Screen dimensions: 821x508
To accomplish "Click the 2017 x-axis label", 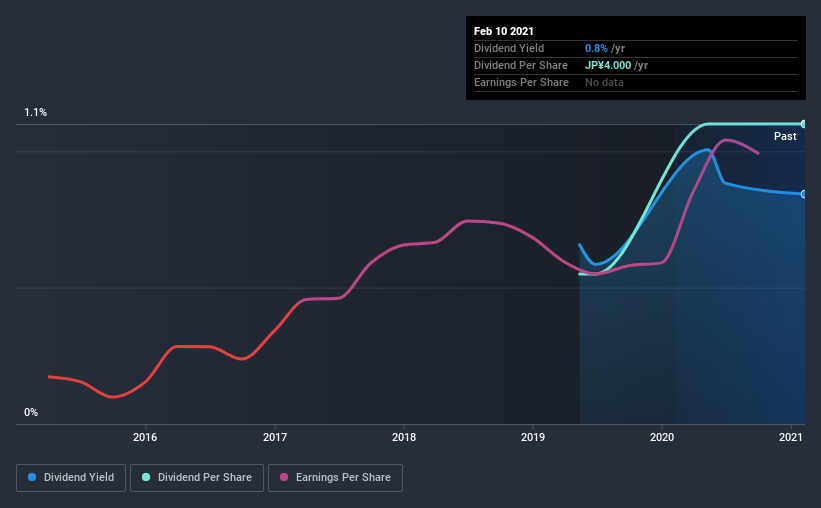I will [x=275, y=437].
